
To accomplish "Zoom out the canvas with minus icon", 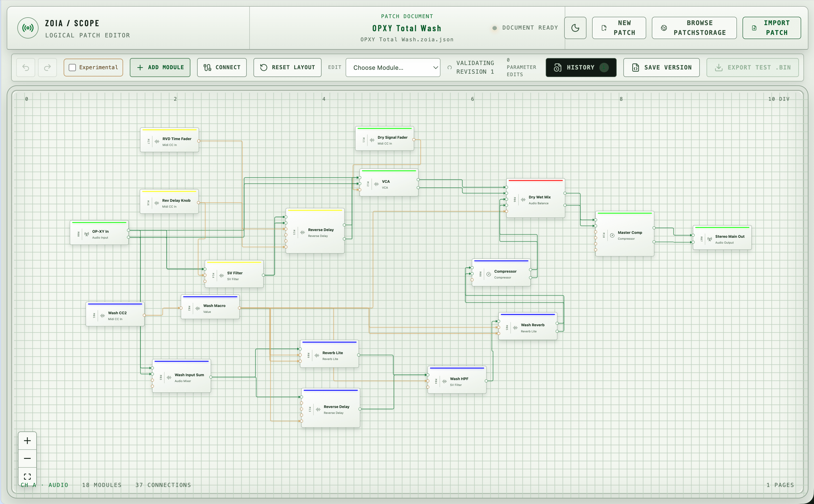I will (x=27, y=458).
